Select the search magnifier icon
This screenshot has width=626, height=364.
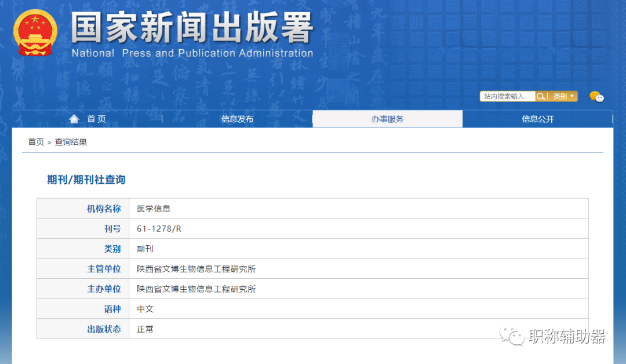click(x=540, y=96)
